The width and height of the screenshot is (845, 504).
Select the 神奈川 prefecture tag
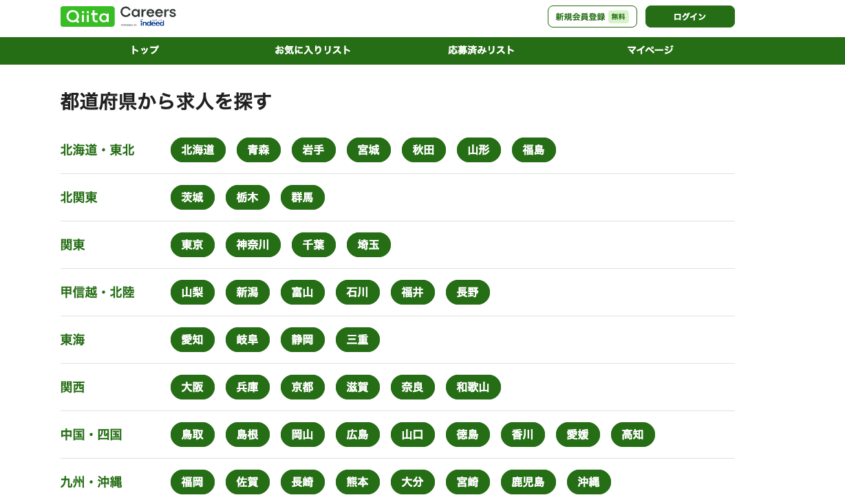coord(253,245)
